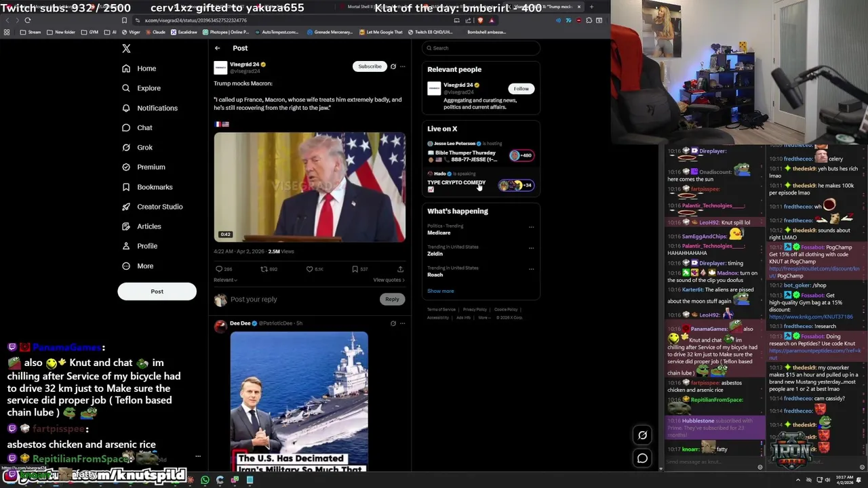Click browser address bar URL

[x=196, y=20]
